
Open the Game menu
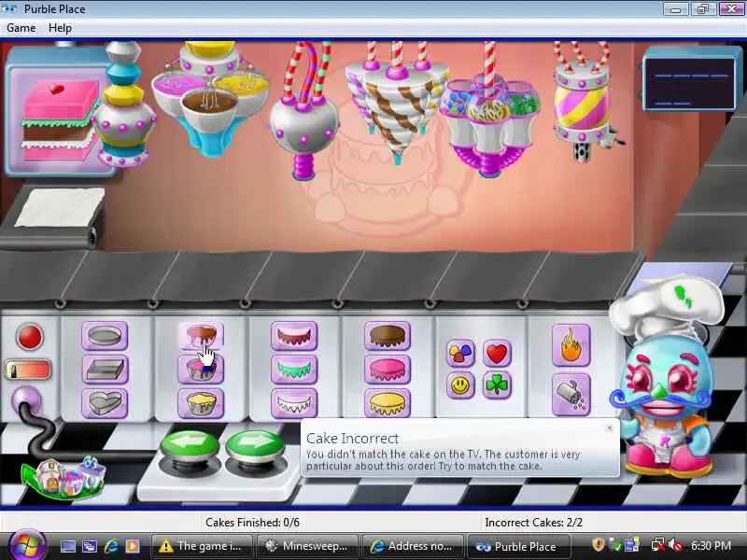pos(21,28)
